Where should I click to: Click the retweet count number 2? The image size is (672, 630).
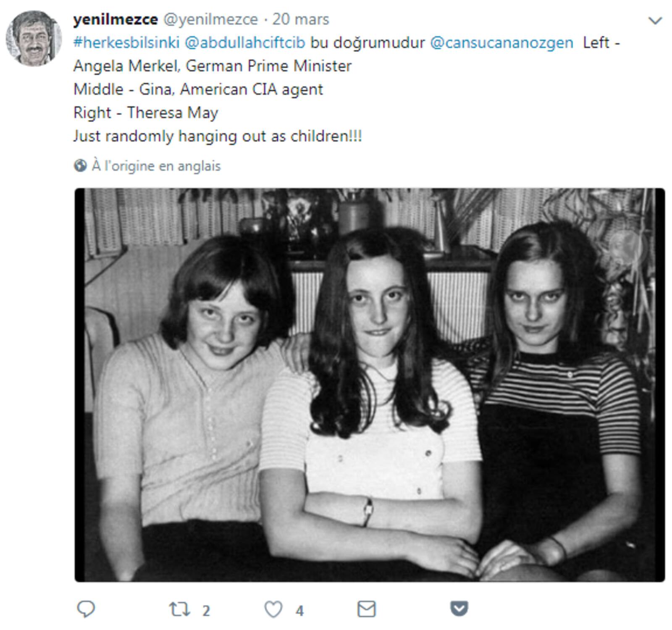pos(206,610)
